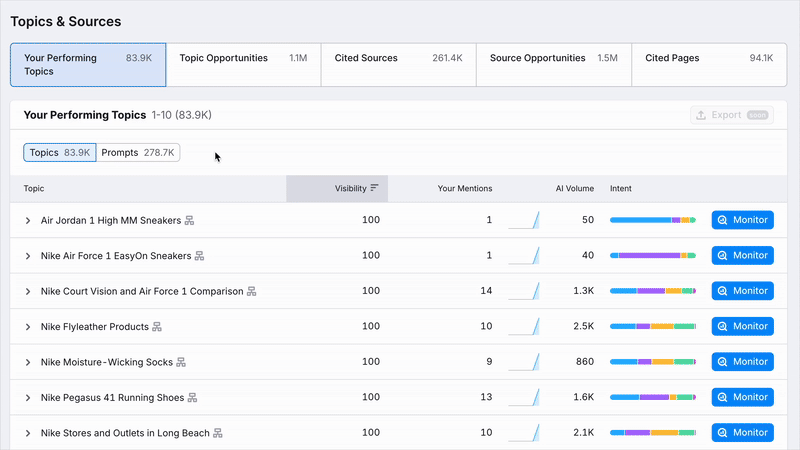
Task: Click the topic hierarchy icon beside Air Jordan 1 High MM Sneakers
Action: coord(189,220)
